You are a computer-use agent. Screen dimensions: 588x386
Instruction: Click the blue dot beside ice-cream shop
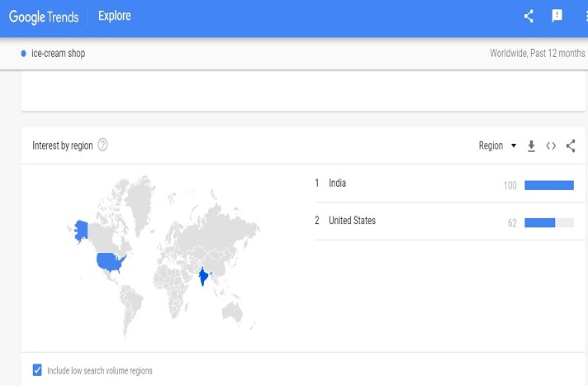pos(24,54)
